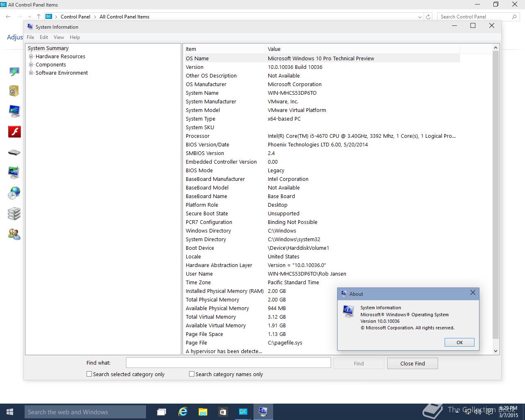525x420 pixels.
Task: Click scrollbar up arrow in details pane
Action: coord(495,48)
